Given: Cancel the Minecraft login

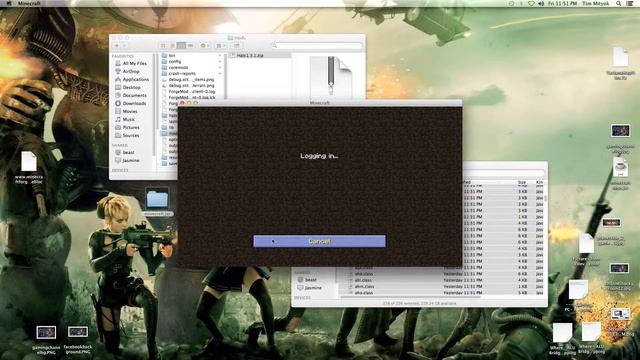Looking at the screenshot, I should [319, 241].
